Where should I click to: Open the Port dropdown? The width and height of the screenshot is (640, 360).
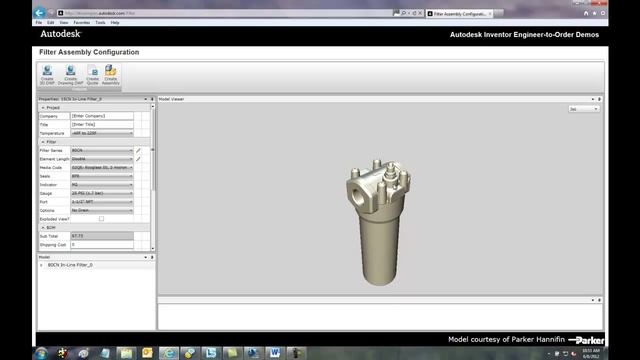pyautogui.click(x=102, y=202)
